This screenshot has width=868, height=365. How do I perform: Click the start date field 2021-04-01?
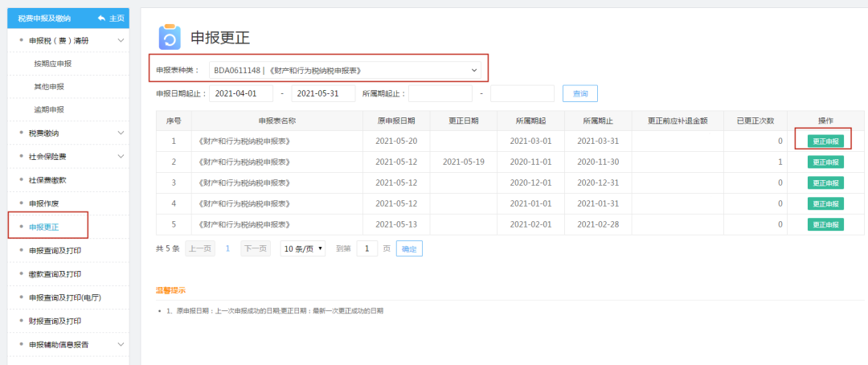241,93
